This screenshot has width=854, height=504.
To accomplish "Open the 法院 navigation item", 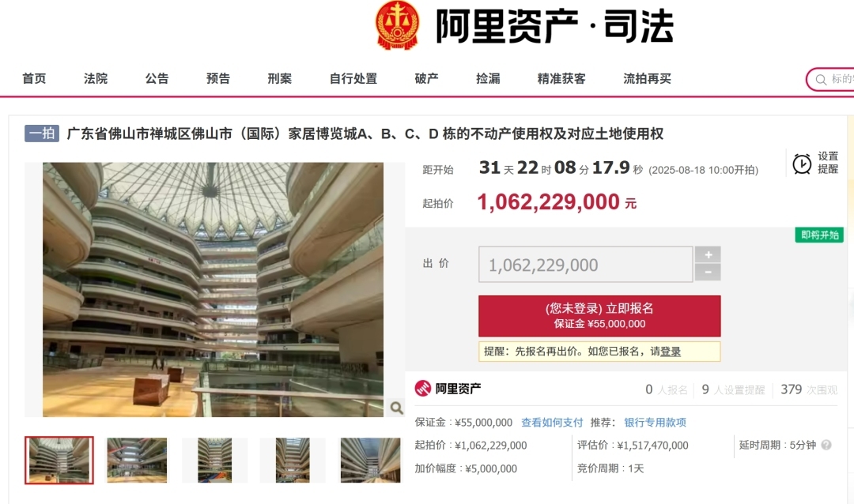I will pos(96,78).
